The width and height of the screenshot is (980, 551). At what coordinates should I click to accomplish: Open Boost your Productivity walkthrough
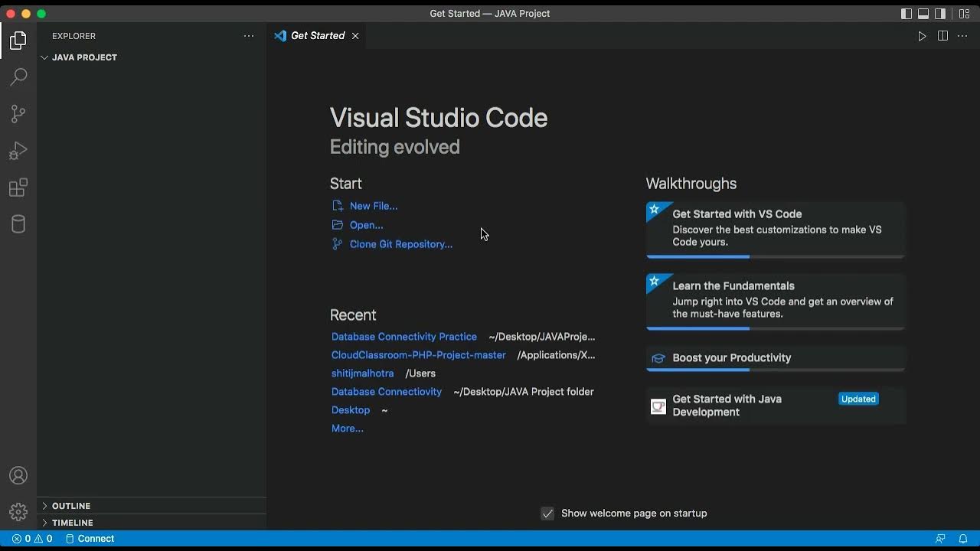coord(776,358)
